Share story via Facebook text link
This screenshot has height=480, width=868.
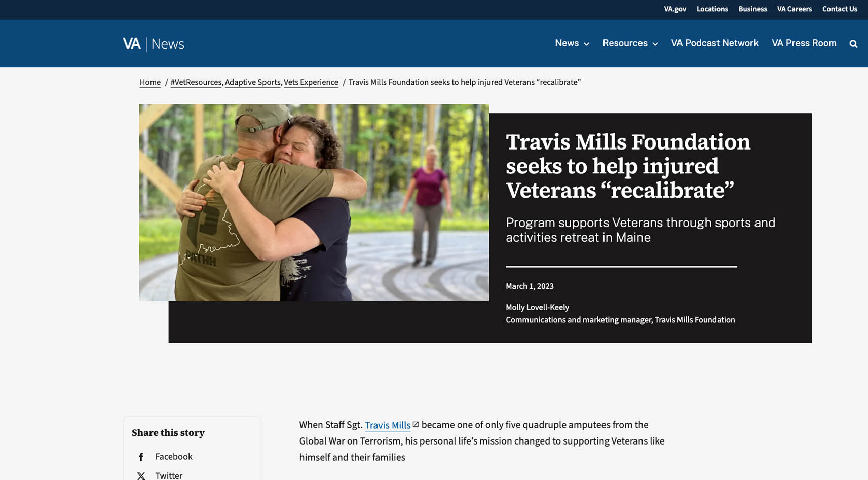[174, 457]
